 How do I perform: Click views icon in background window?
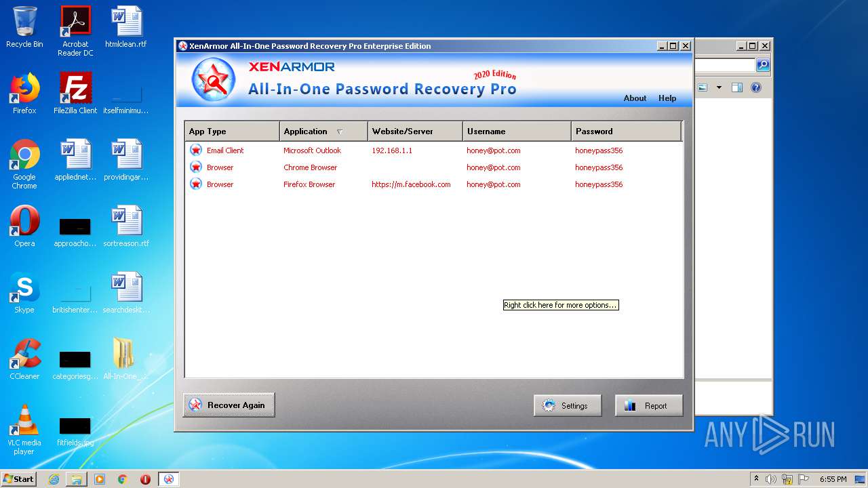(x=703, y=87)
